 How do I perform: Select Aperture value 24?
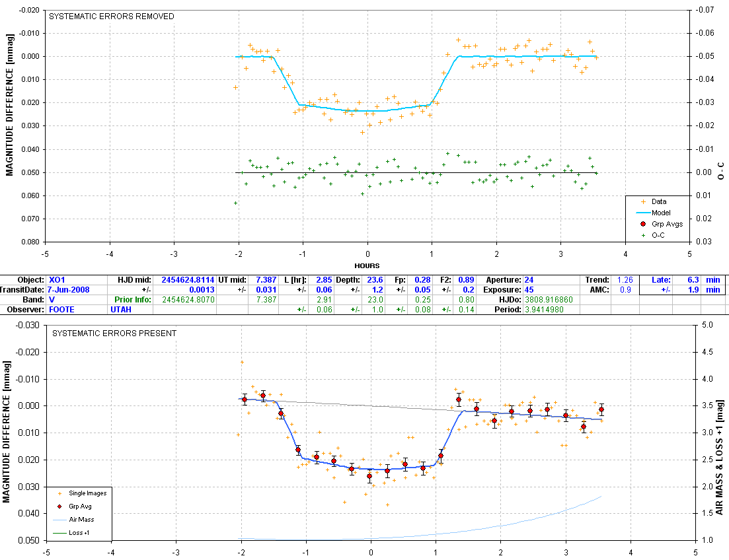point(529,280)
